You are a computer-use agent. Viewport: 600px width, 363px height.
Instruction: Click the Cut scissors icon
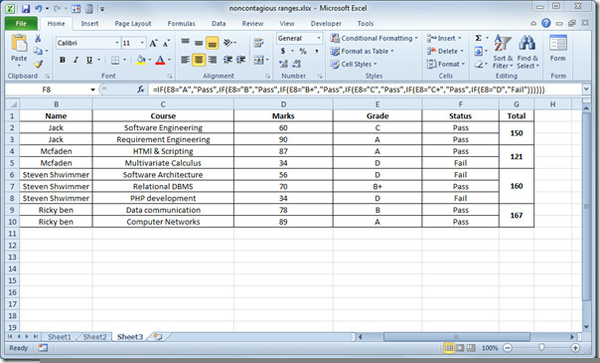tap(38, 39)
